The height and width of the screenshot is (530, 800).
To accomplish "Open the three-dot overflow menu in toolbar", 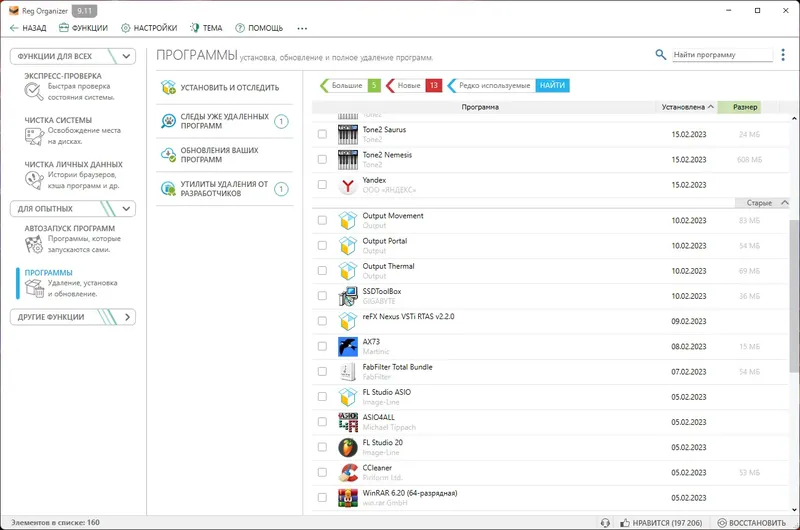I will 302,28.
